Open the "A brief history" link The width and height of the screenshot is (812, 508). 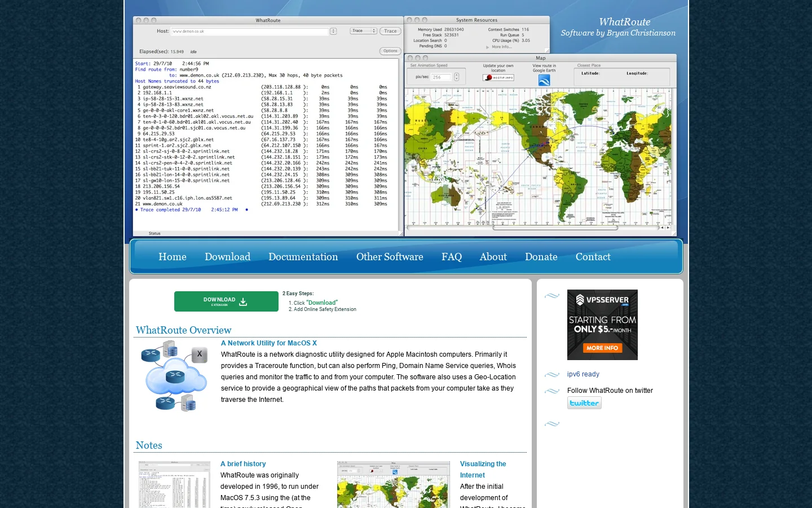pos(243,464)
